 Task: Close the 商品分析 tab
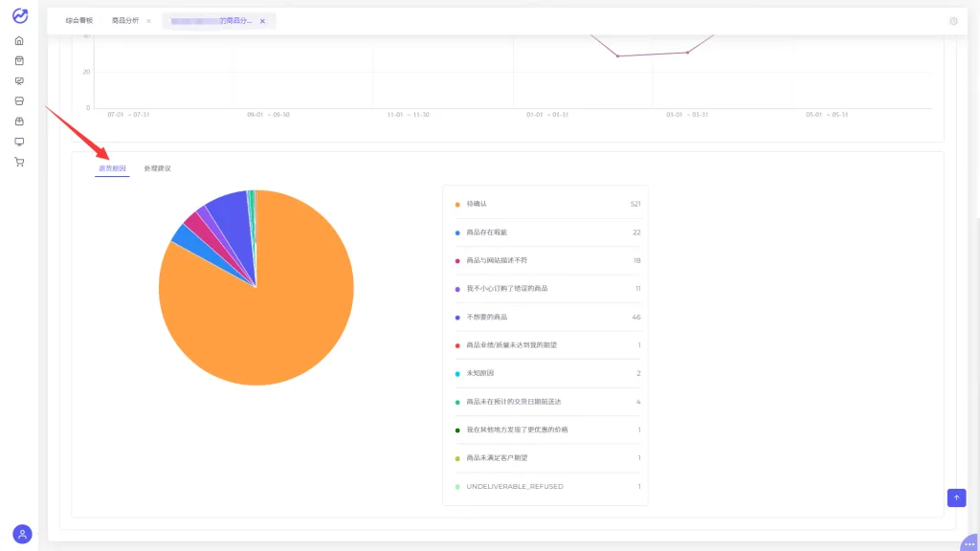coord(148,21)
